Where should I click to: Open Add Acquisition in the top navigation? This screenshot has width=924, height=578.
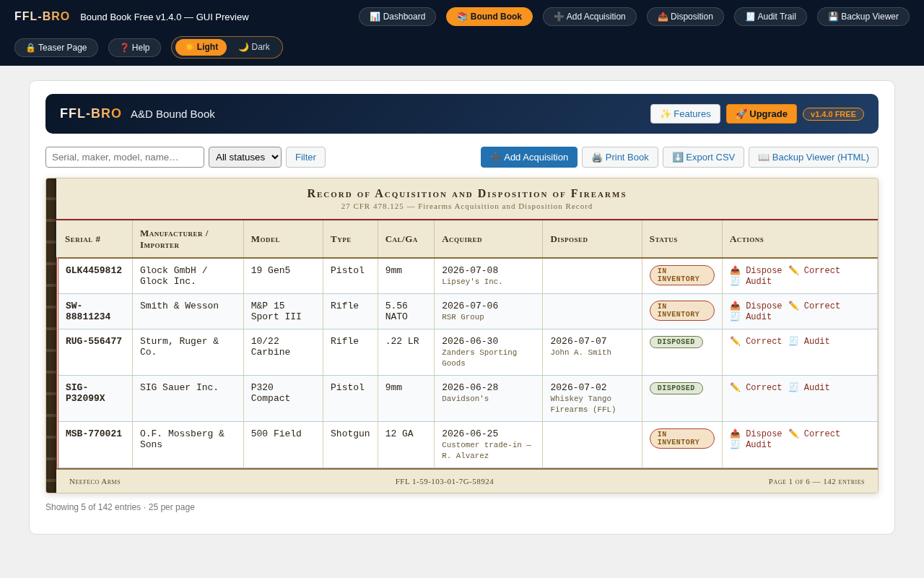tap(590, 17)
